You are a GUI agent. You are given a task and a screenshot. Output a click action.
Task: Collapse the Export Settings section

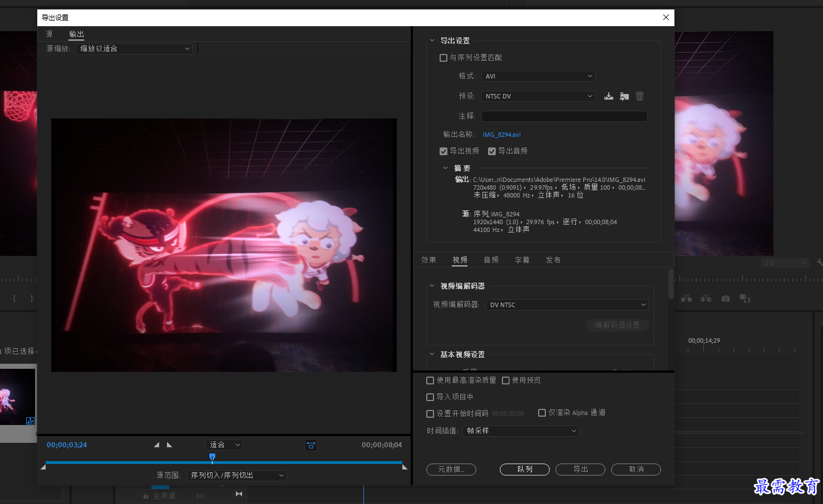[432, 41]
